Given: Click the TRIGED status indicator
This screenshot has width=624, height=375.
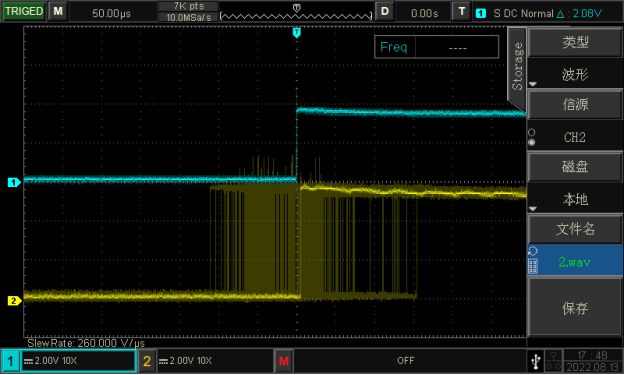Looking at the screenshot, I should tap(23, 11).
